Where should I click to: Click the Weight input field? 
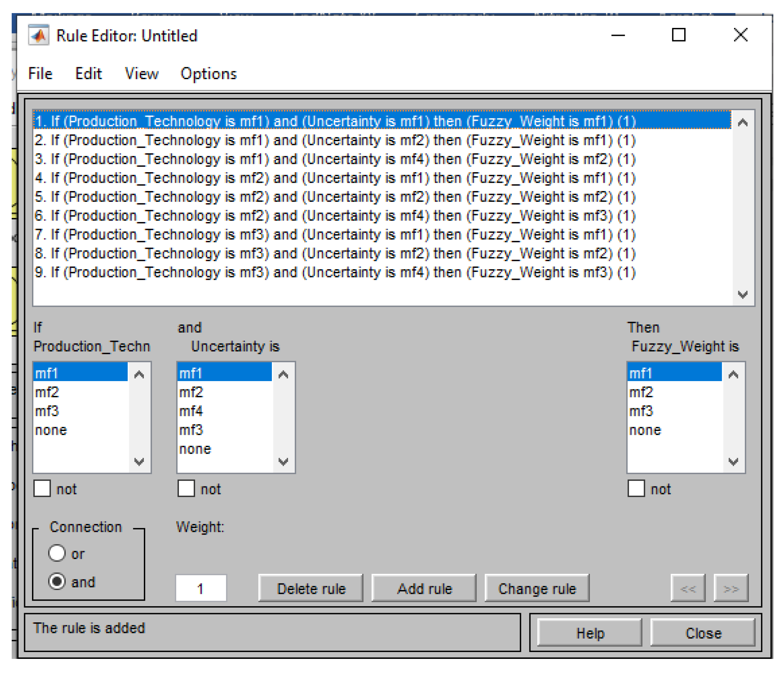coord(201,589)
